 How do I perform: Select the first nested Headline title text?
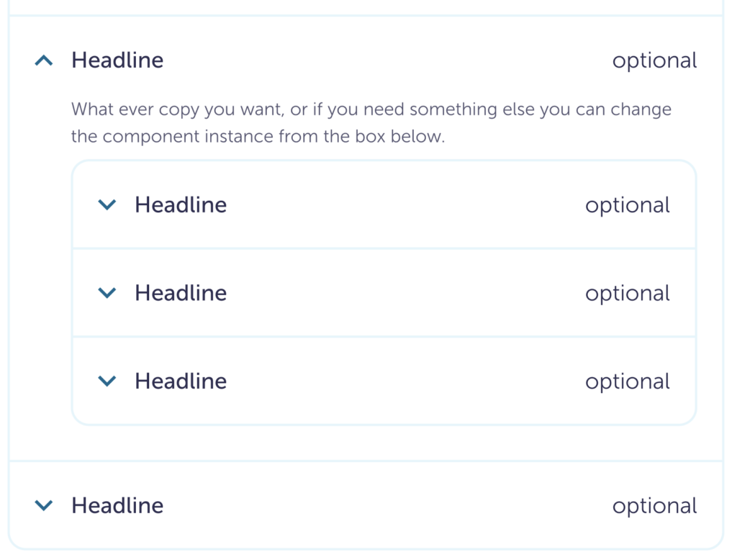tap(181, 205)
